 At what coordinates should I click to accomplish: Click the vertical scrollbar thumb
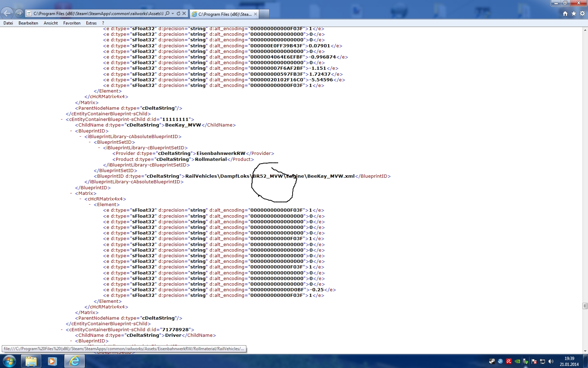pyautogui.click(x=585, y=306)
